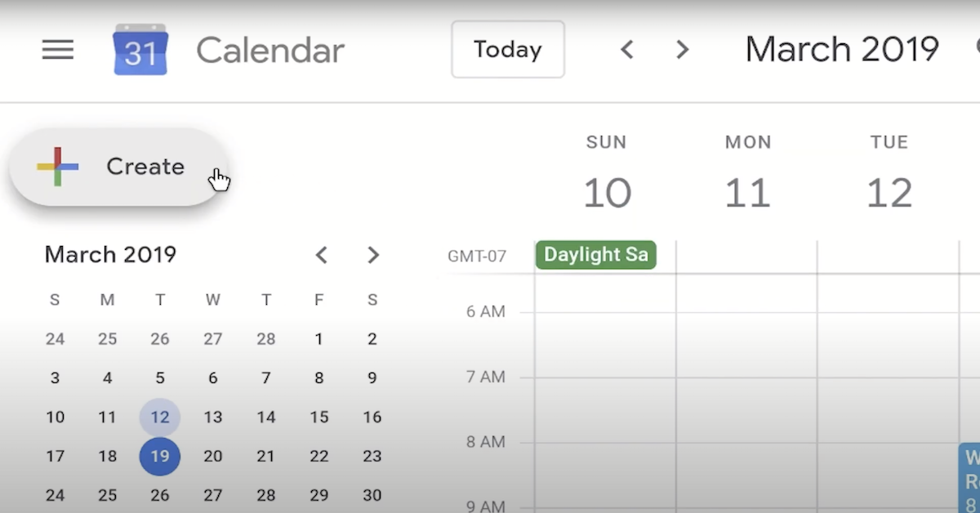Show next month in mini calendar
This screenshot has width=980, height=513.
pyautogui.click(x=373, y=255)
